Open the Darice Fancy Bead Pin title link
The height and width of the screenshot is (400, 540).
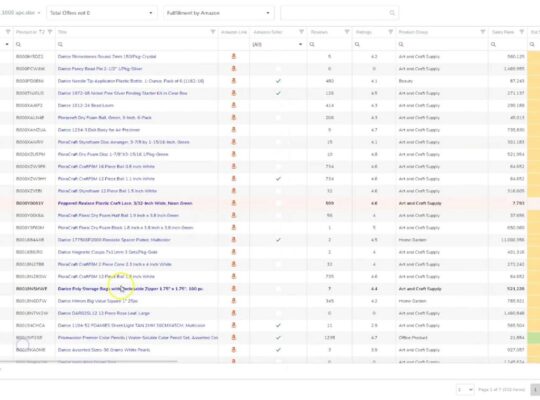(100, 69)
